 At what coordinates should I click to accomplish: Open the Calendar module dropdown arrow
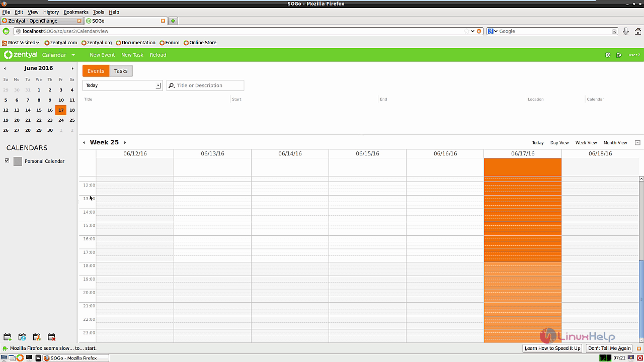click(x=73, y=55)
